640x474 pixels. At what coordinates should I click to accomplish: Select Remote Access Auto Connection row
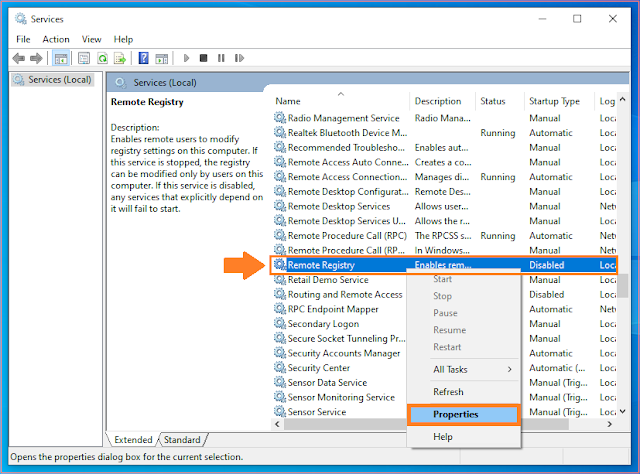[x=444, y=162]
